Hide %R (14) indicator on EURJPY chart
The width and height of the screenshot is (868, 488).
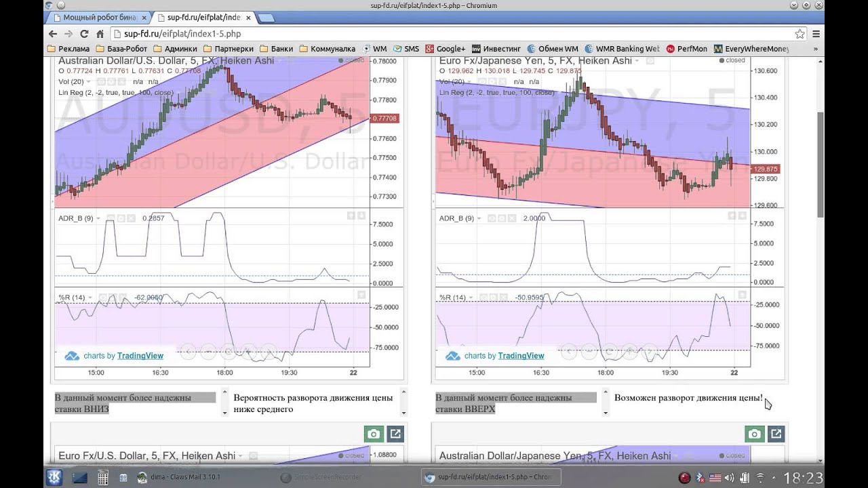click(x=483, y=298)
